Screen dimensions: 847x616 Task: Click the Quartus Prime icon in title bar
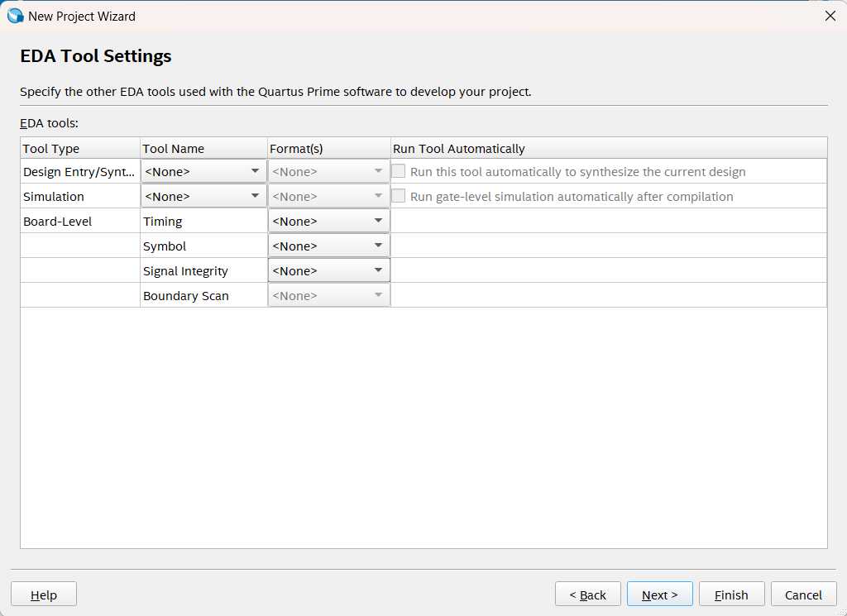[x=15, y=16]
